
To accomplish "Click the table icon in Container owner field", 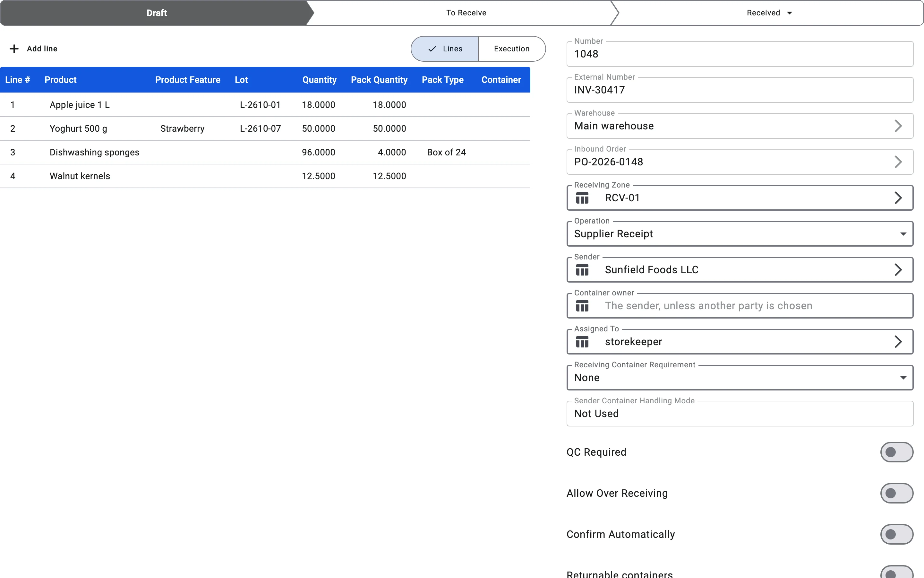I will tap(582, 306).
